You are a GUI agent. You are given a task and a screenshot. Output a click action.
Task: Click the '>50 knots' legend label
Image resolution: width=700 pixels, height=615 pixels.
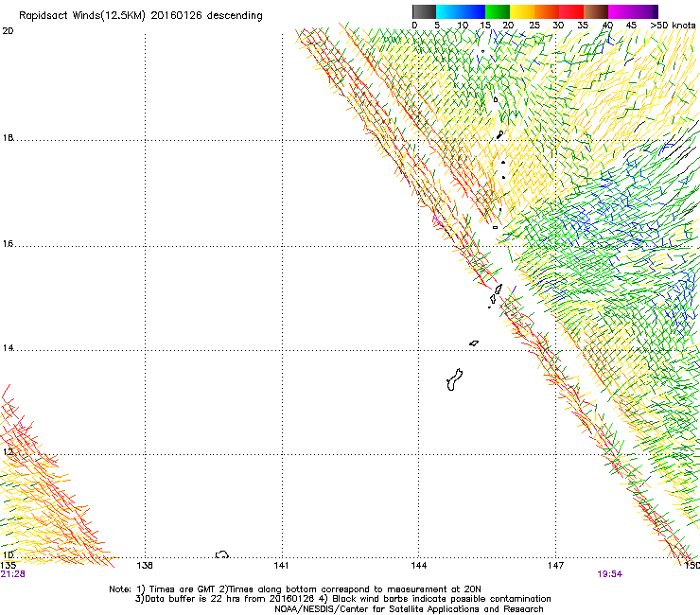click(673, 26)
